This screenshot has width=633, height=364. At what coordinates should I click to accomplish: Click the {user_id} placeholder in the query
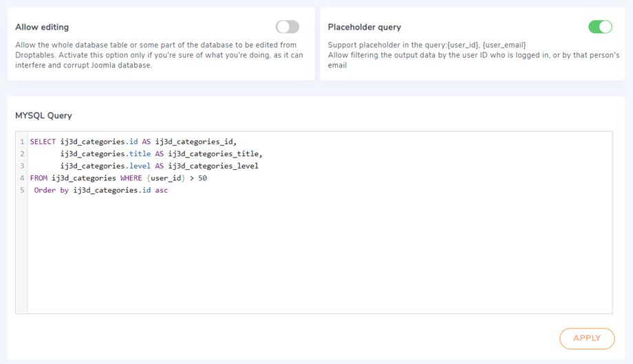[166, 178]
